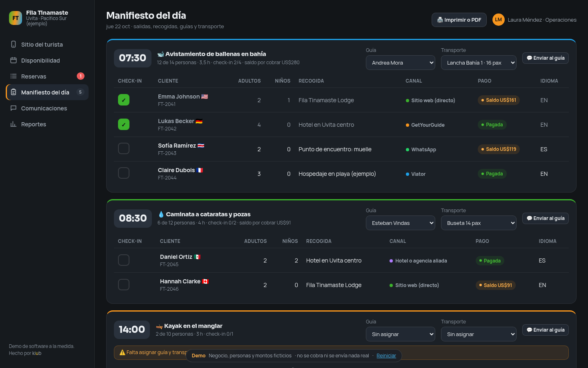Click the Comunicaciones chat icon
The height and width of the screenshot is (368, 588).
[x=13, y=108]
